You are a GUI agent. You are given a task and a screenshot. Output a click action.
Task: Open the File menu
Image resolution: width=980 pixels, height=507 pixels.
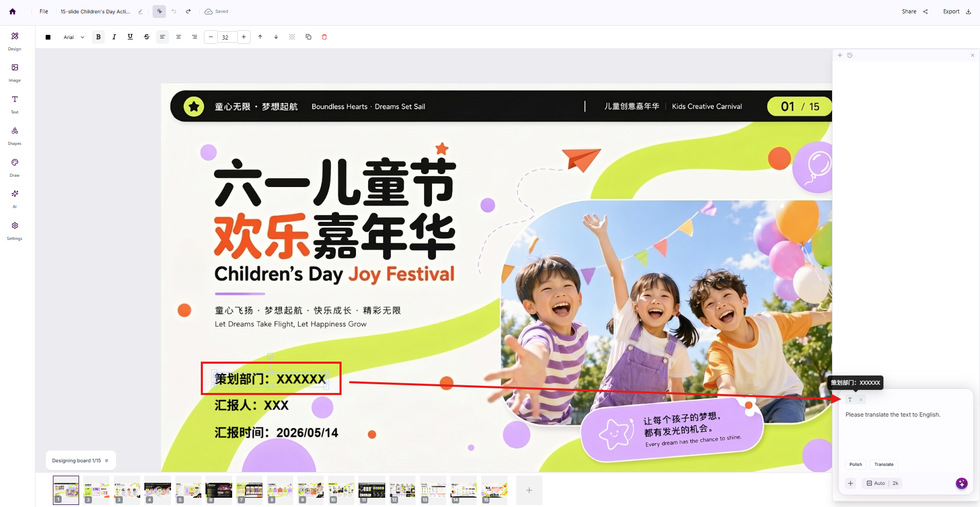pyautogui.click(x=44, y=11)
